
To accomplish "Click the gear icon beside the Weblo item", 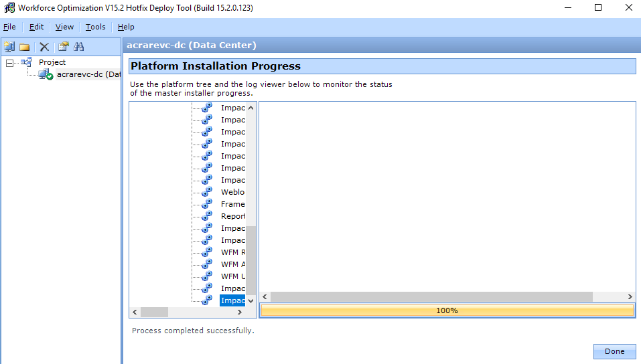I will click(207, 193).
